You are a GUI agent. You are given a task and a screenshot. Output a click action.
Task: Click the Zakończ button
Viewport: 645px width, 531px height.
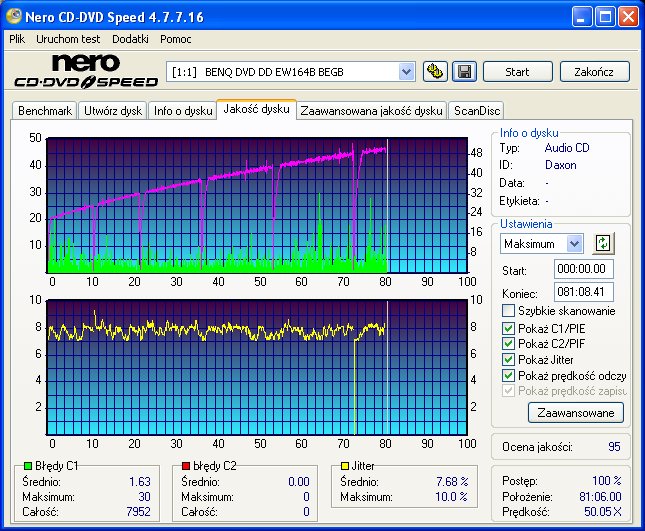[x=594, y=72]
